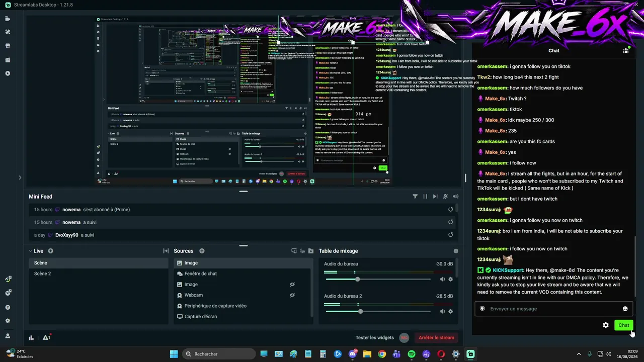Mute Audio du bureau 2
This screenshot has width=644, height=362.
443,311
